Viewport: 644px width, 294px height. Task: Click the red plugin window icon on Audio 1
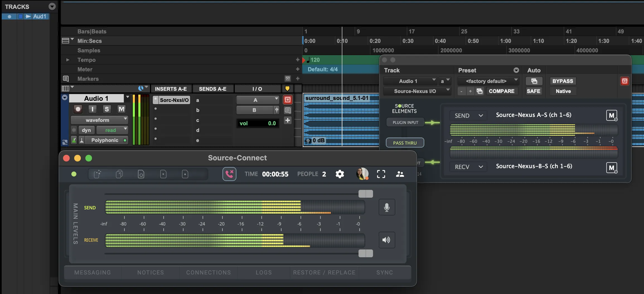(x=288, y=100)
